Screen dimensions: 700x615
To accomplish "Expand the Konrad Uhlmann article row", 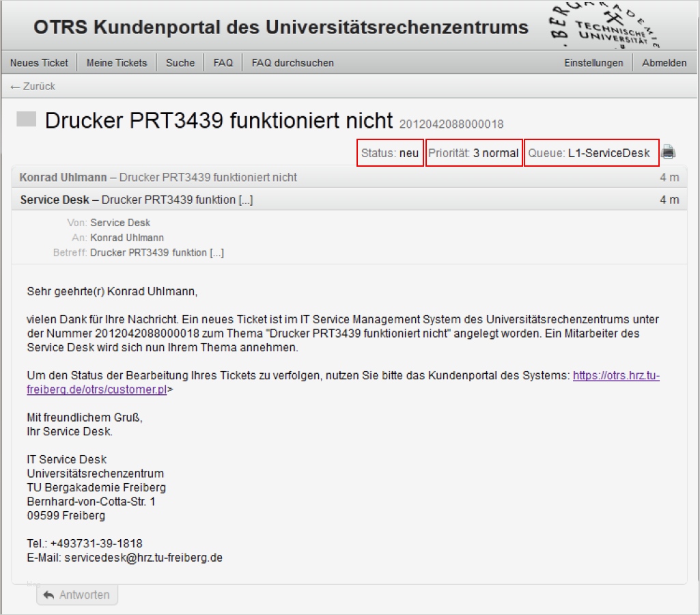I will coord(349,177).
